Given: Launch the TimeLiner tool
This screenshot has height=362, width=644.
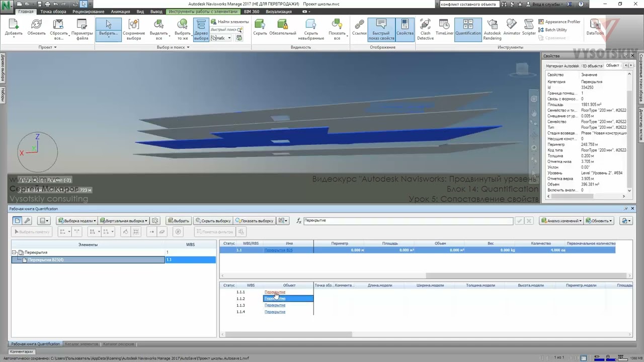Looking at the screenshot, I should (x=444, y=28).
